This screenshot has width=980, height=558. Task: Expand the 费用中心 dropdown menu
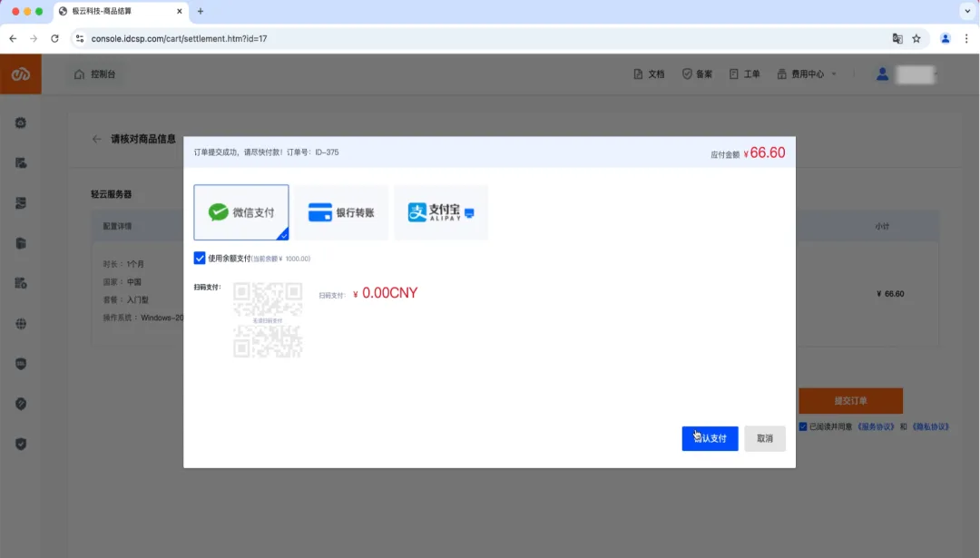click(807, 73)
